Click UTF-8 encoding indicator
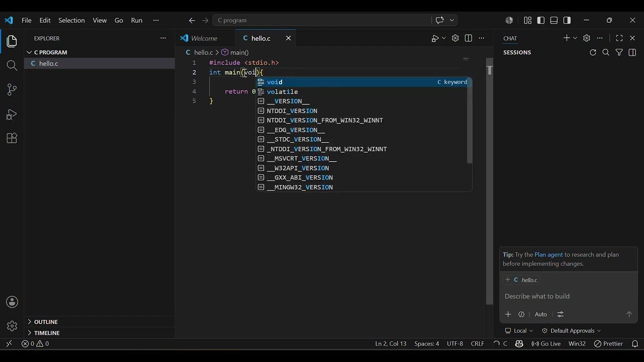The height and width of the screenshot is (362, 644). (455, 344)
